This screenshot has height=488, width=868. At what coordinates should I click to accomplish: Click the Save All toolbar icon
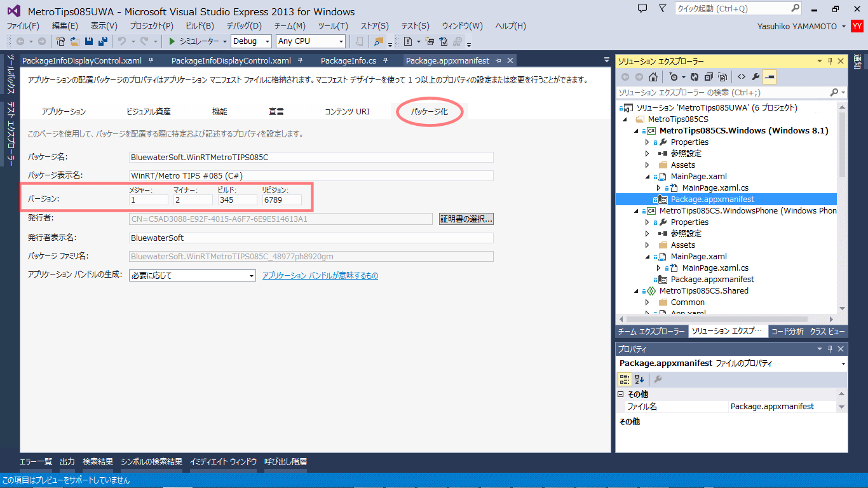[102, 41]
